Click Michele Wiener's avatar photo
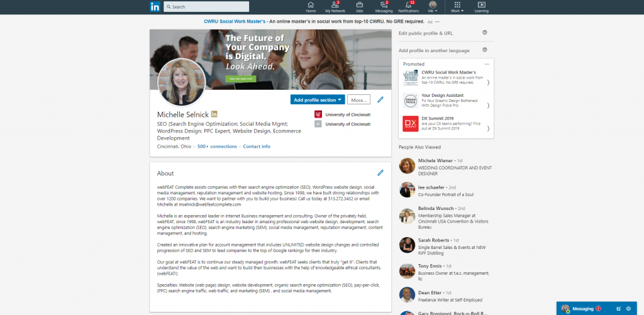This screenshot has height=315, width=644. coord(407,165)
